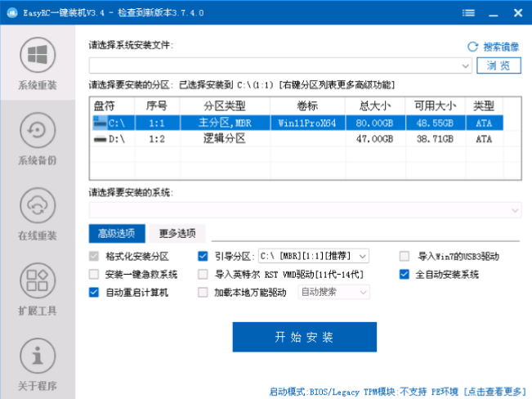Click the 80.00GB total size cell
The width and height of the screenshot is (532, 399).
374,123
